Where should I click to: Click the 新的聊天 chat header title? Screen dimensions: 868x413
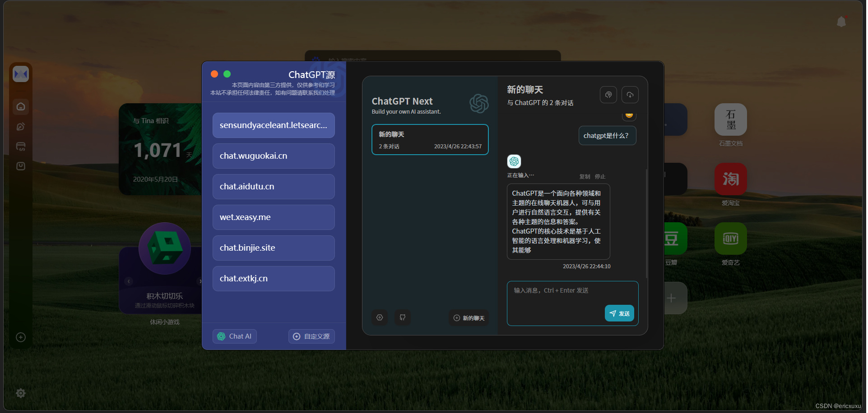tap(525, 90)
